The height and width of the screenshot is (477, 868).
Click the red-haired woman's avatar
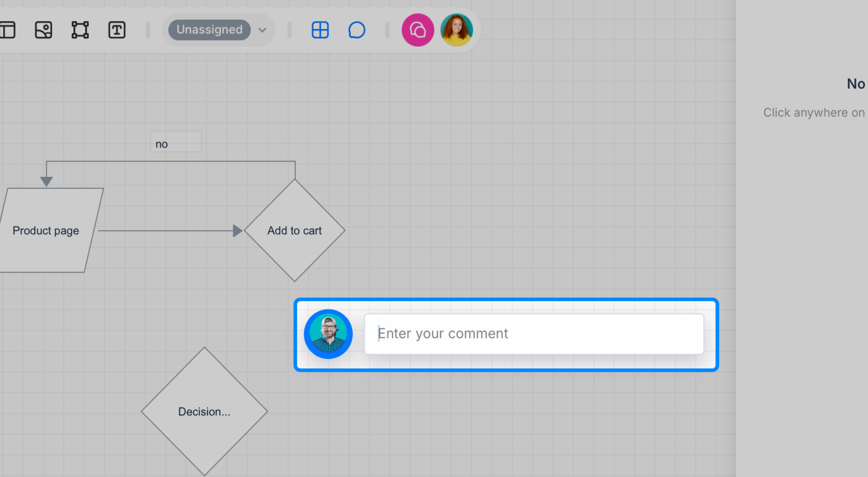(x=456, y=30)
